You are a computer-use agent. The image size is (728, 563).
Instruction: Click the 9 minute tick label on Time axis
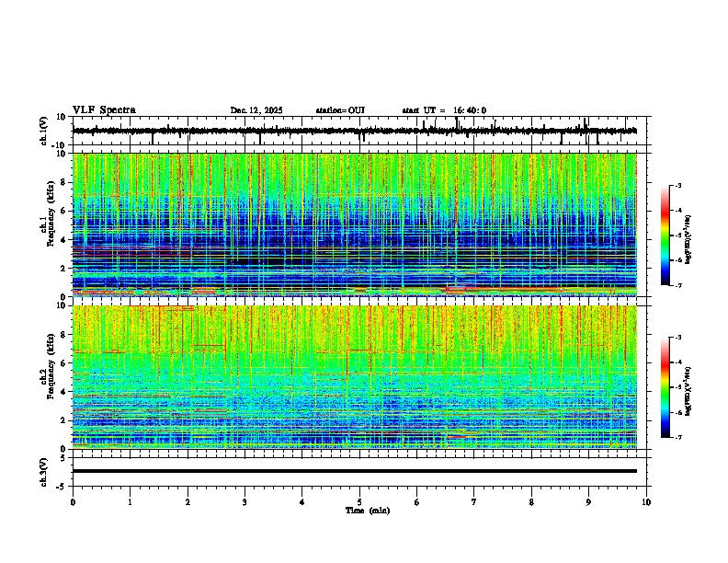tap(588, 502)
